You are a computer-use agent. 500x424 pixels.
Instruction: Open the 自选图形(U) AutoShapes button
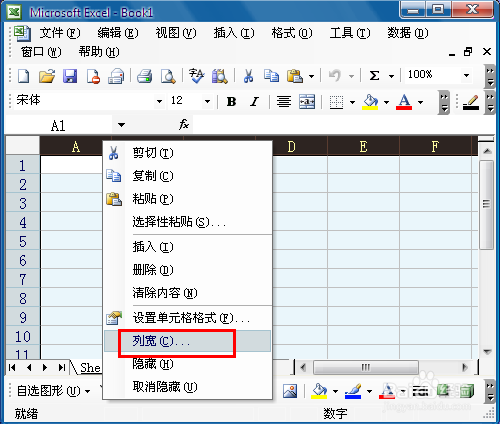click(53, 391)
